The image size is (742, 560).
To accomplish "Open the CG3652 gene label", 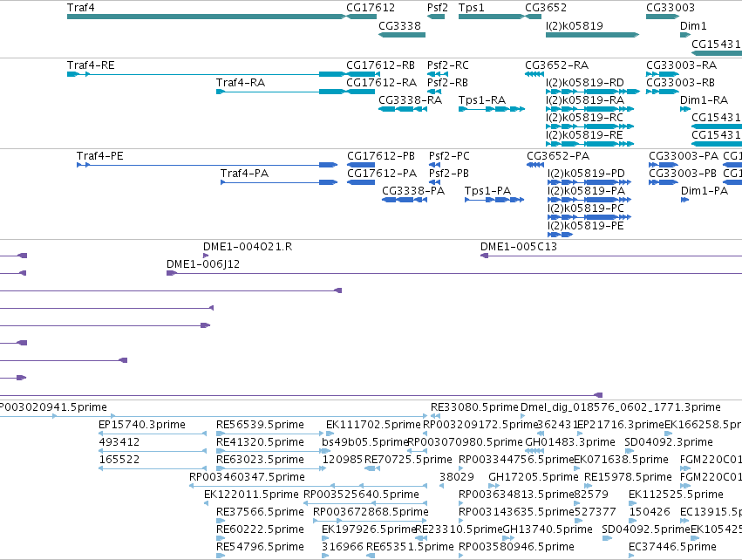I will (x=546, y=8).
